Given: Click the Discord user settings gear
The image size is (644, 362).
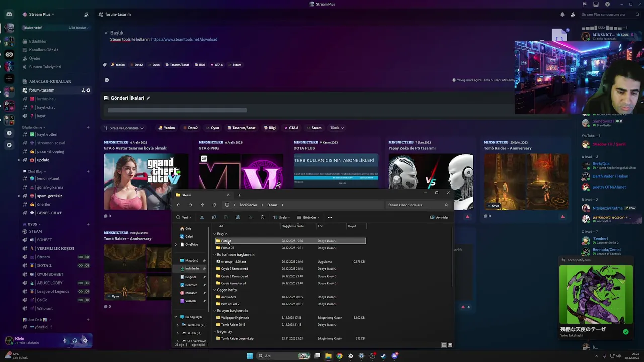Looking at the screenshot, I should coord(85,340).
